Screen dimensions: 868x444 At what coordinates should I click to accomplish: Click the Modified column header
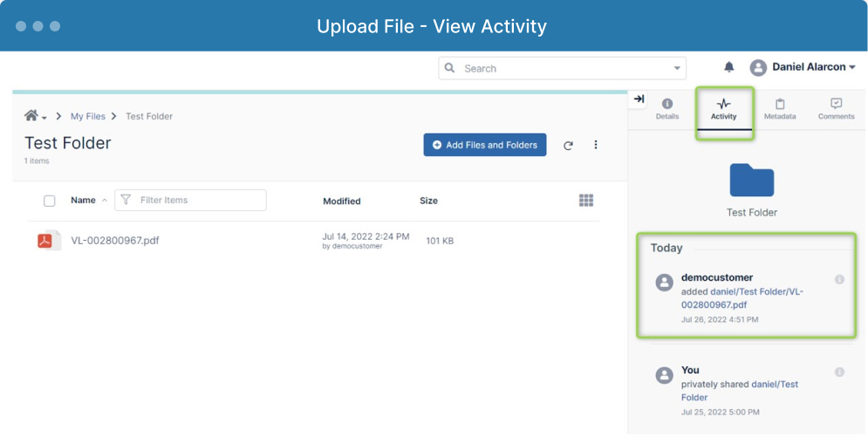coord(342,201)
